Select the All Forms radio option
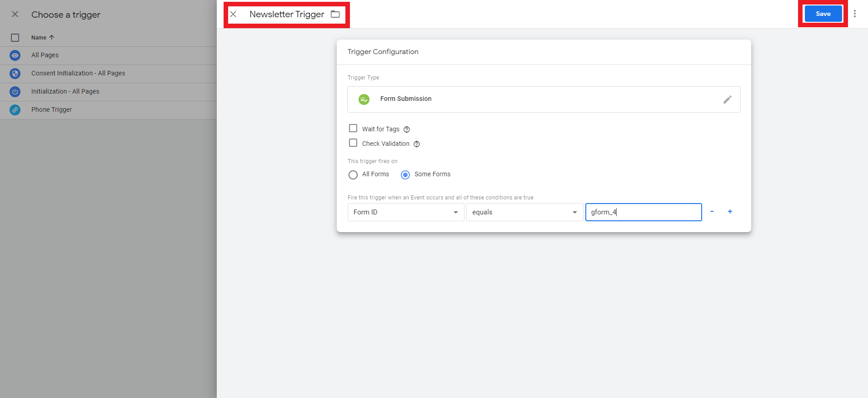This screenshot has height=398, width=868. (x=353, y=175)
